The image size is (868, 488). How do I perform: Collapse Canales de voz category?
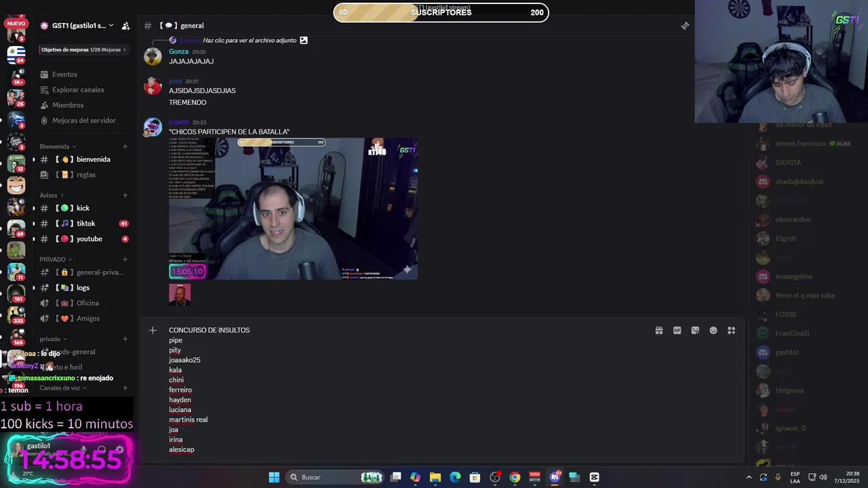(x=63, y=388)
